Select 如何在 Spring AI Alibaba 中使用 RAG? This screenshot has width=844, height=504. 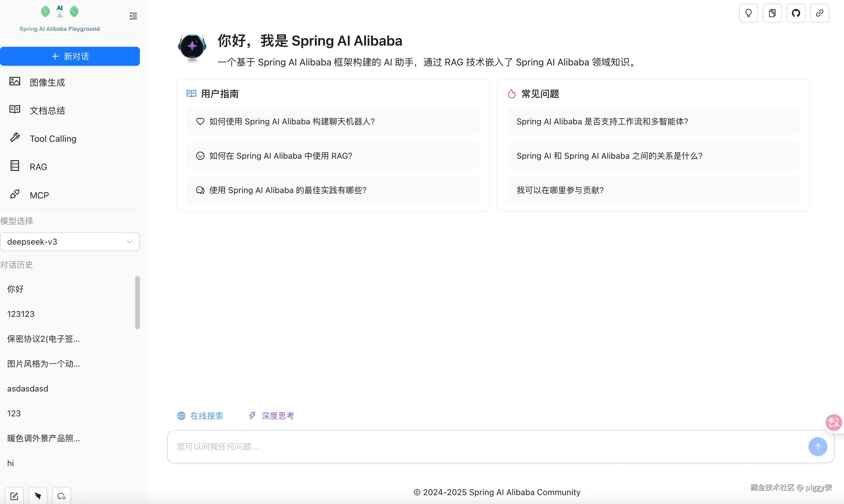coord(333,155)
